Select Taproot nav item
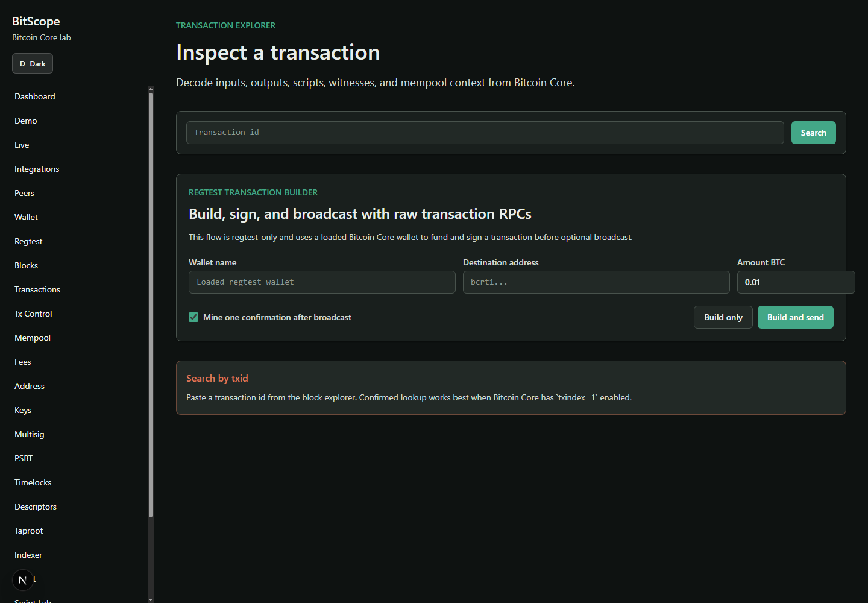 tap(29, 531)
